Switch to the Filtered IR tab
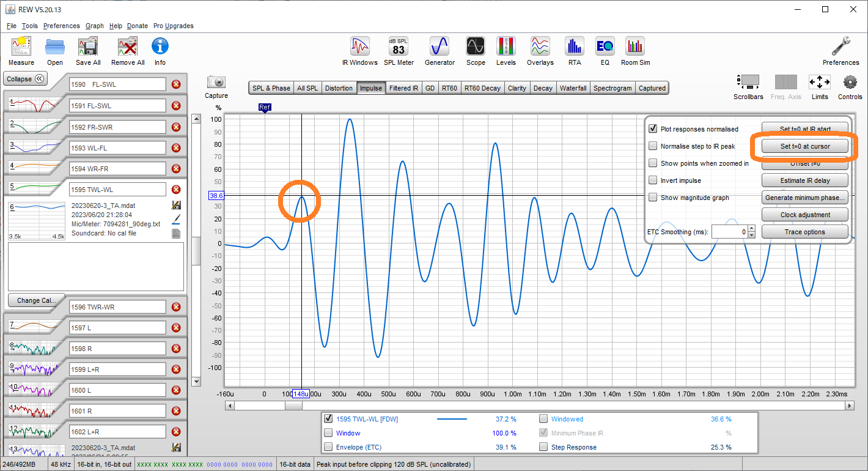868x471 pixels. click(403, 88)
